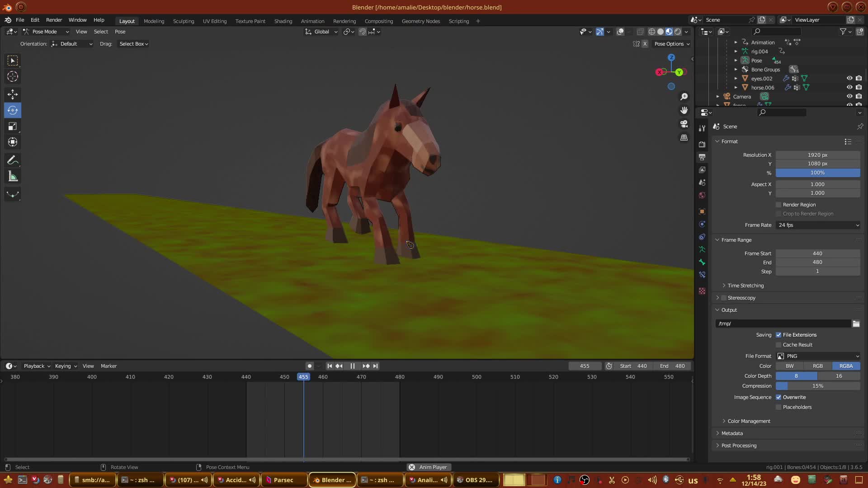Uncheck the Overwrite option

coord(778,397)
